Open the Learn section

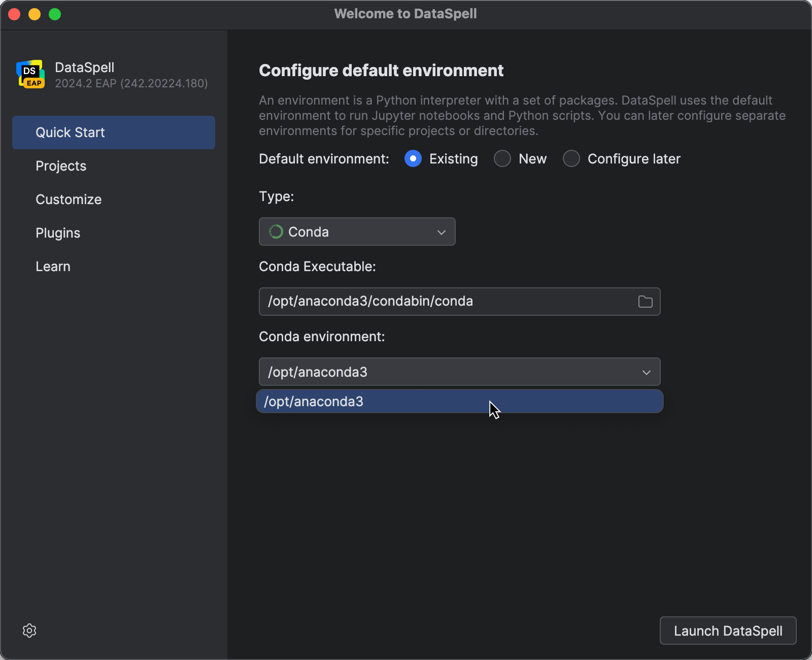(x=53, y=266)
